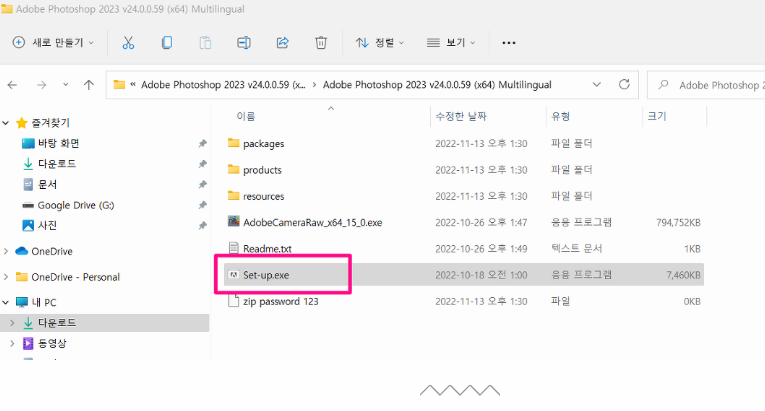Viewport: 765px width, 411px height.
Task: Select AdobeCameraRaw_x64_15_0.exe file name
Action: 313,223
